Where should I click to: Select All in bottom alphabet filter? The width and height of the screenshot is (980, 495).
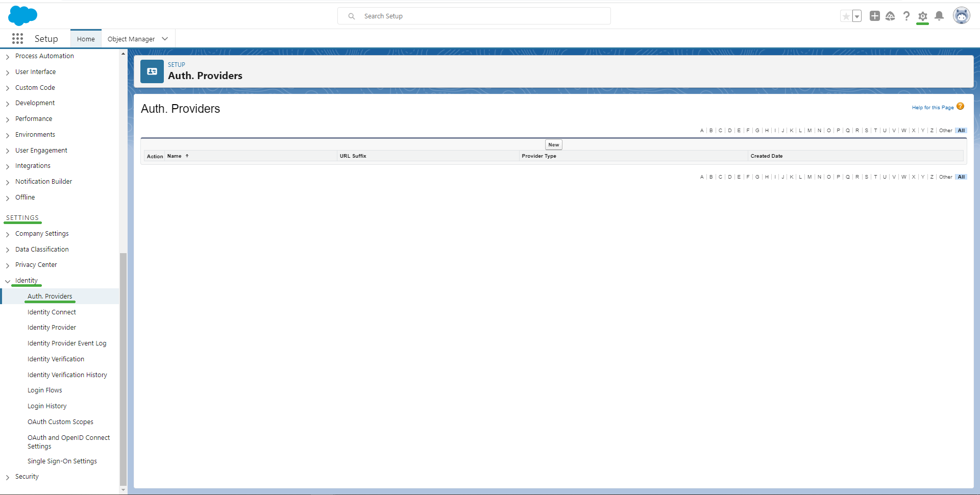[962, 177]
